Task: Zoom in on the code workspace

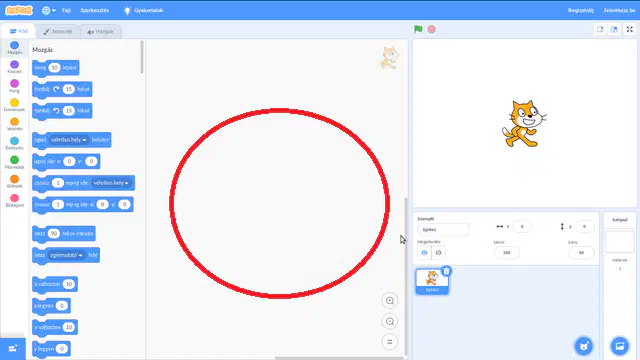Action: [390, 301]
